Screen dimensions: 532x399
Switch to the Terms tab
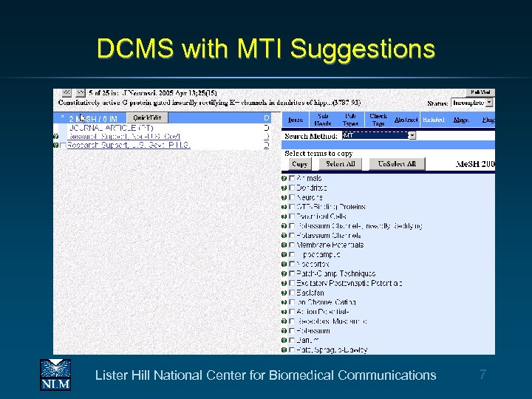point(295,120)
